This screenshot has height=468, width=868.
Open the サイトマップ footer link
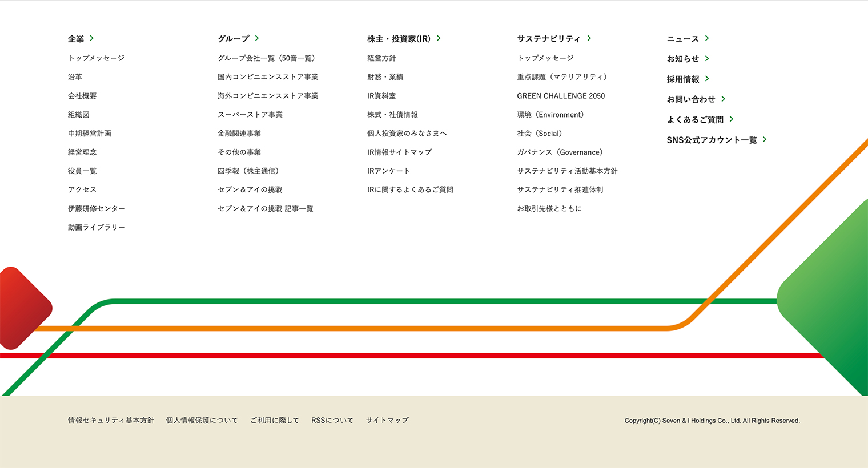pos(387,421)
